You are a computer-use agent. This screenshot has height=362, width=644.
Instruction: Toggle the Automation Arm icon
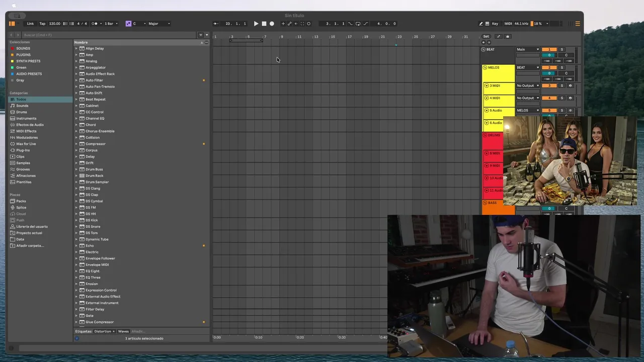[289, 24]
